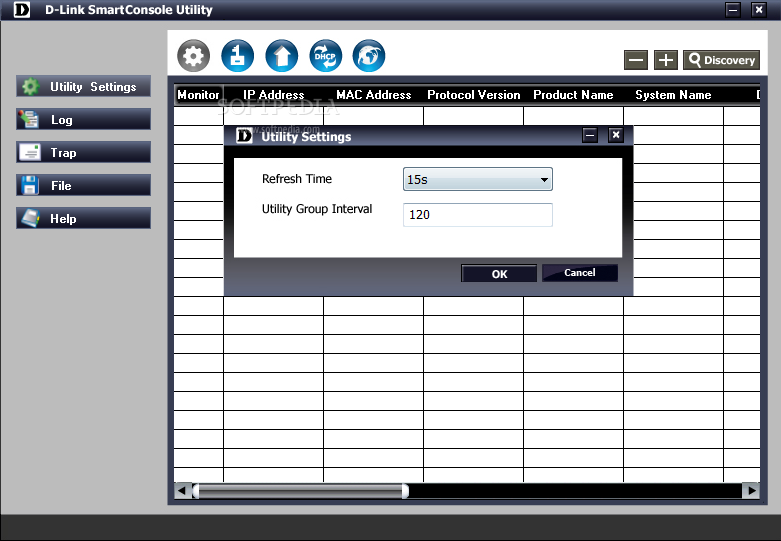Open the IP configuration toolbar icon
The height and width of the screenshot is (541, 781).
coord(238,56)
